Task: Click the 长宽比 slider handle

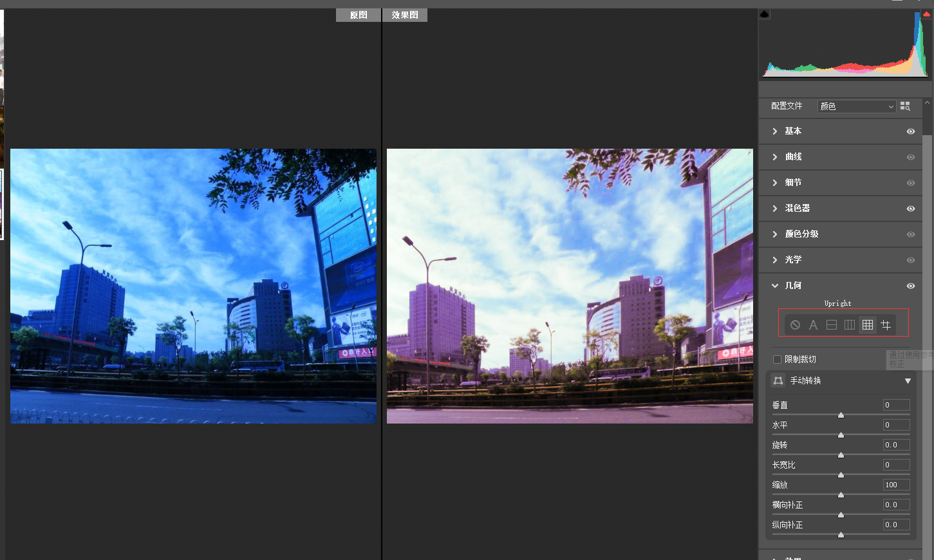Action: tap(841, 475)
